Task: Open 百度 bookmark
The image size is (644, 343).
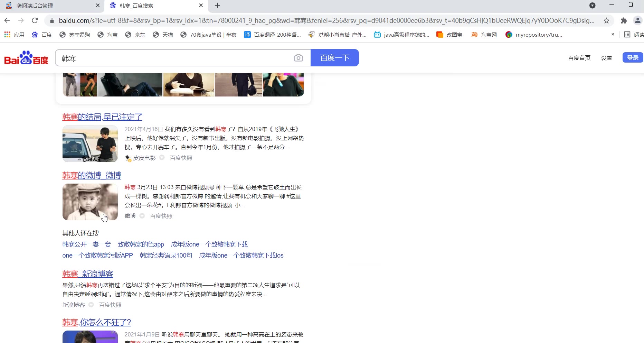Action: (x=42, y=35)
